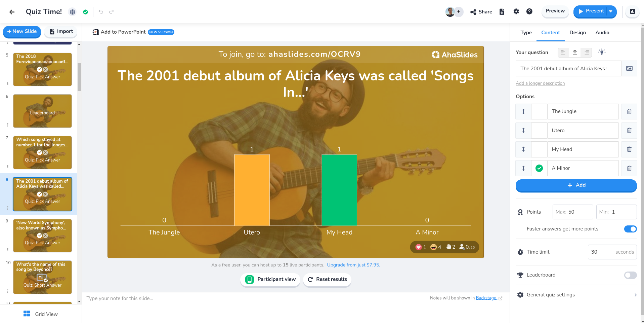
Task: Click the undo arrow icon
Action: 101,12
